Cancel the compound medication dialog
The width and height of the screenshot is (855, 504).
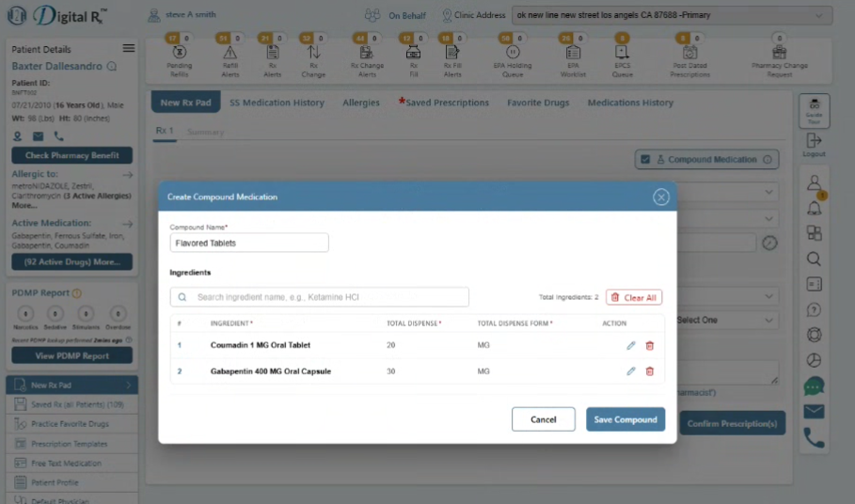coord(543,419)
